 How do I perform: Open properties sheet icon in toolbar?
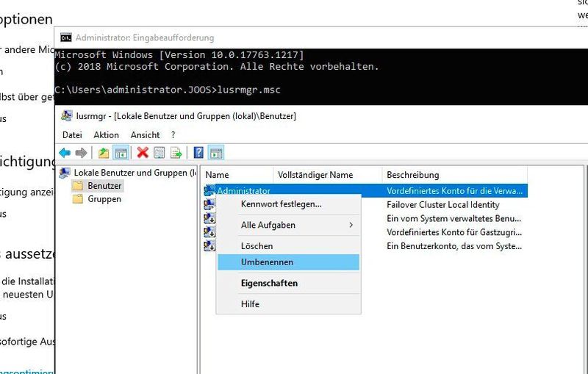click(x=159, y=153)
